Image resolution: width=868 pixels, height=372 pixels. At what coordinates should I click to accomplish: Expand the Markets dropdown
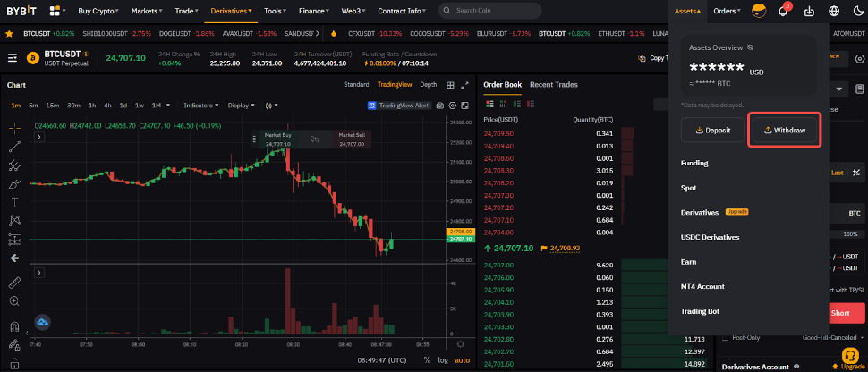[x=147, y=11]
